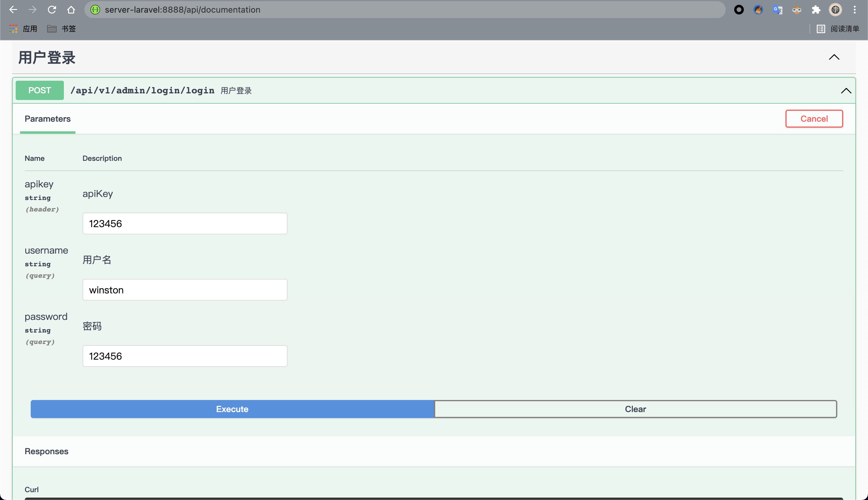Click the site info icon in address bar
This screenshot has height=500, width=868.
point(95,10)
